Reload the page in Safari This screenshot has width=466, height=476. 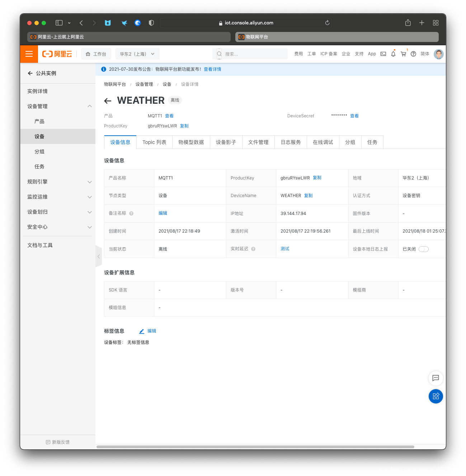[327, 23]
